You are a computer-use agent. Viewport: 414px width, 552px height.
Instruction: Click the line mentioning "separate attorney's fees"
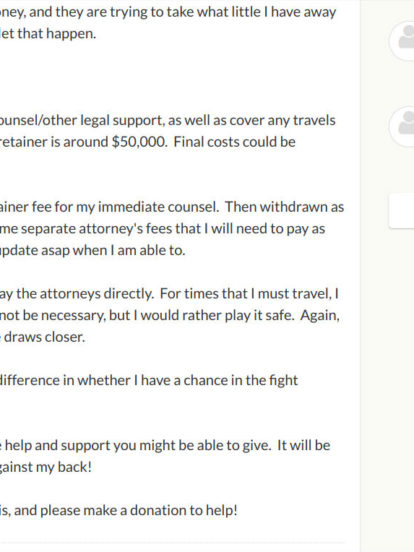coord(162,229)
